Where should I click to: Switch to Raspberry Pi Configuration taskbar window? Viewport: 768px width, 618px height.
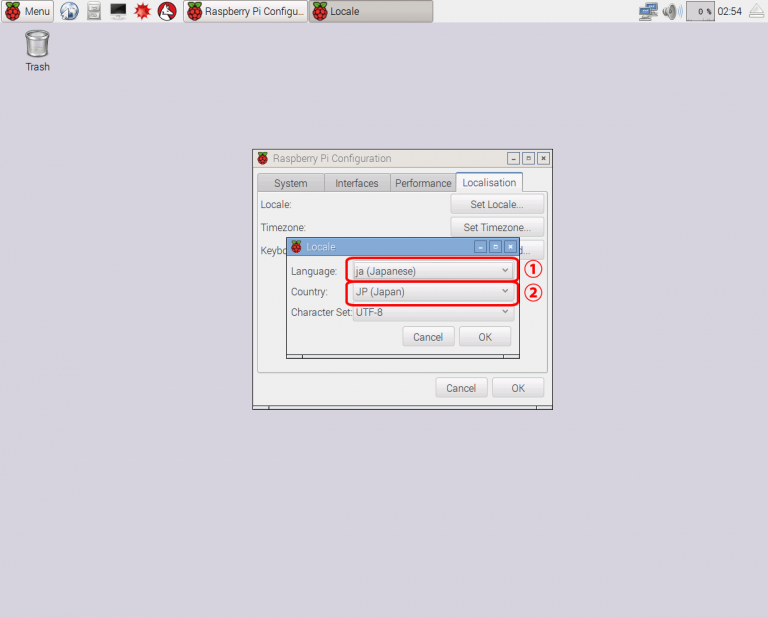pos(246,12)
